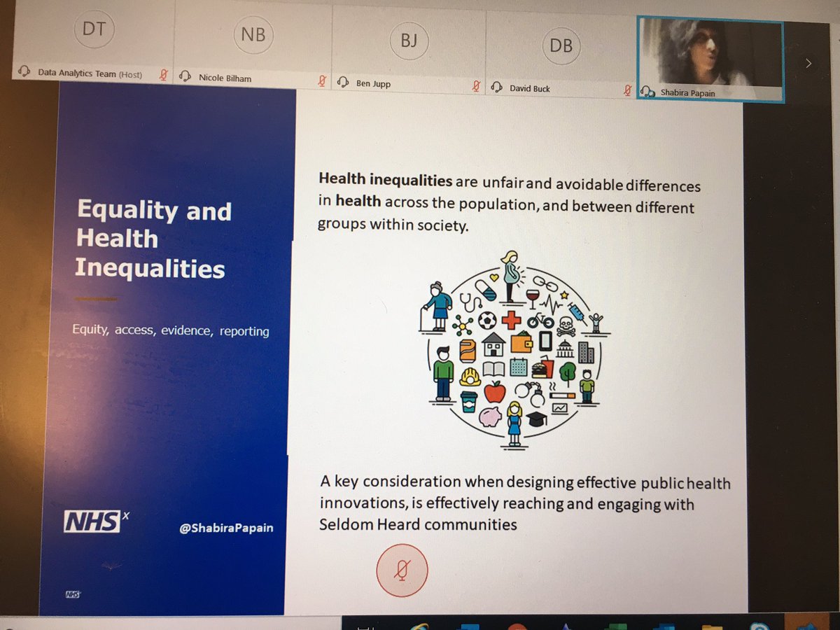The height and width of the screenshot is (630, 840).
Task: Click headset icon beside Nicole Bilham
Action: (x=186, y=76)
